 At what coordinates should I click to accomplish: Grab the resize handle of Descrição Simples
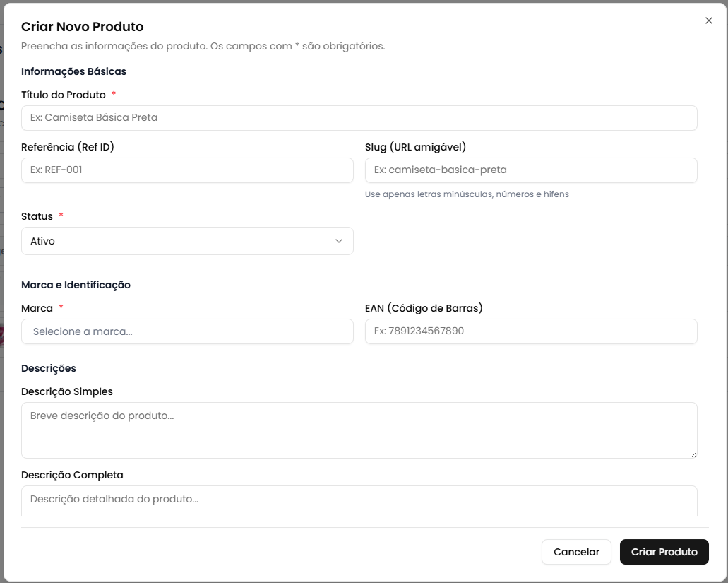(693, 453)
